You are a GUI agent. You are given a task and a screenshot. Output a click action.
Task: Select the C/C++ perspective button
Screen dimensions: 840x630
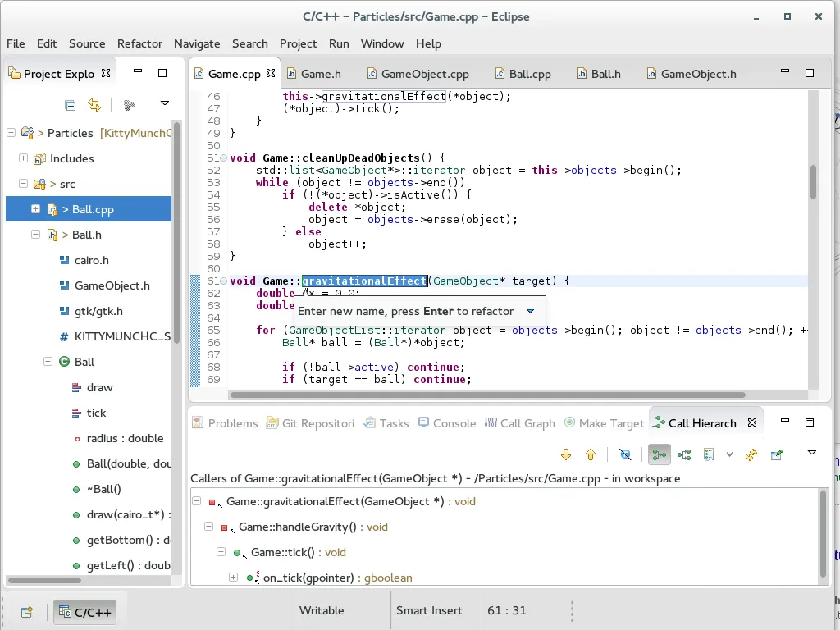pyautogui.click(x=84, y=612)
